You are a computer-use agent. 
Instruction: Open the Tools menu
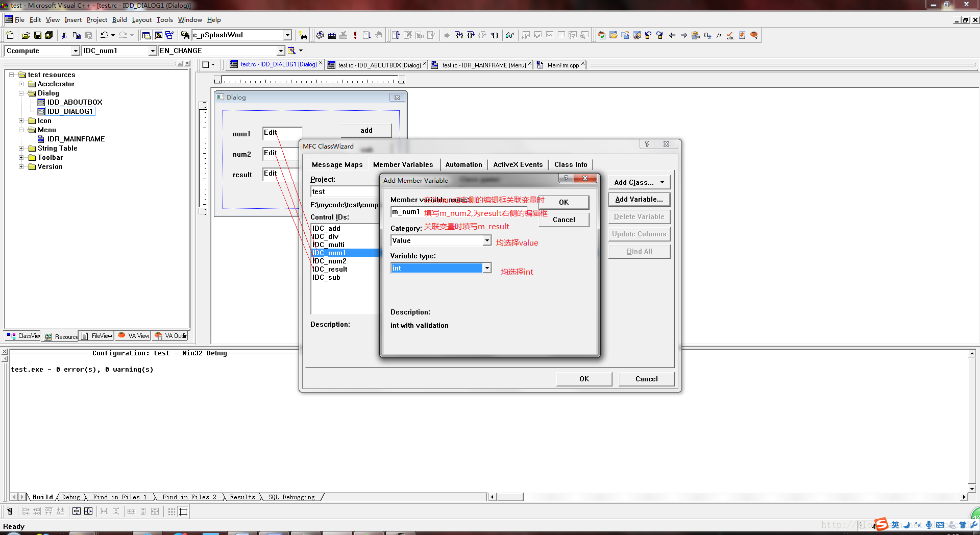(x=164, y=20)
